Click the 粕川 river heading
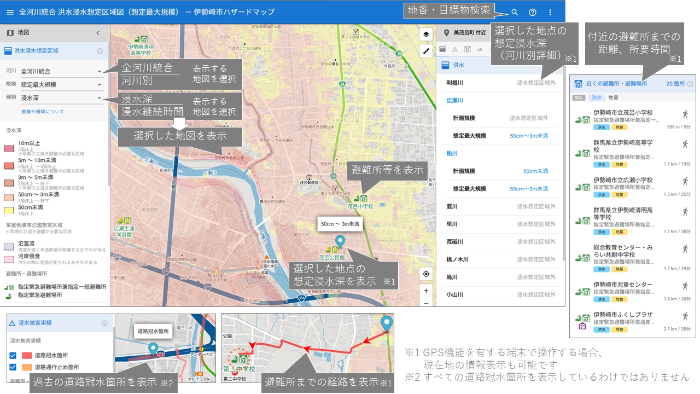The image size is (700, 394). tap(452, 153)
